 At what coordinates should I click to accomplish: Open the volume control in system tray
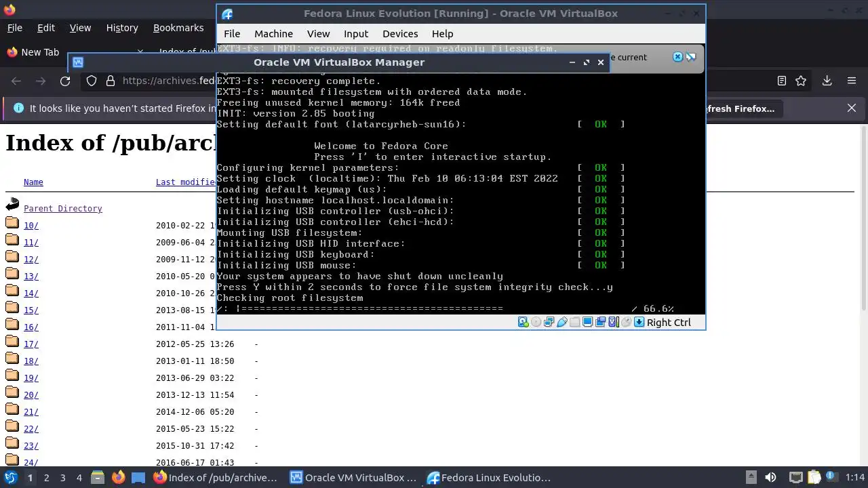click(x=770, y=477)
